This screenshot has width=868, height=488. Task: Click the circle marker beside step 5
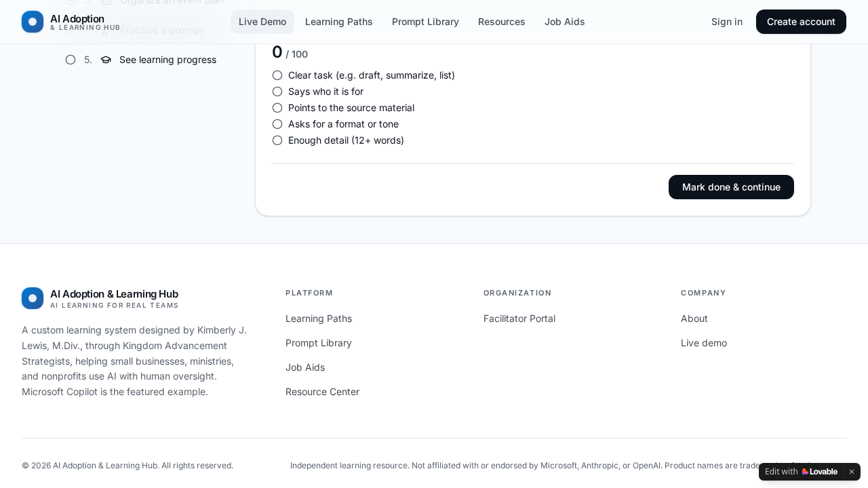click(x=71, y=60)
